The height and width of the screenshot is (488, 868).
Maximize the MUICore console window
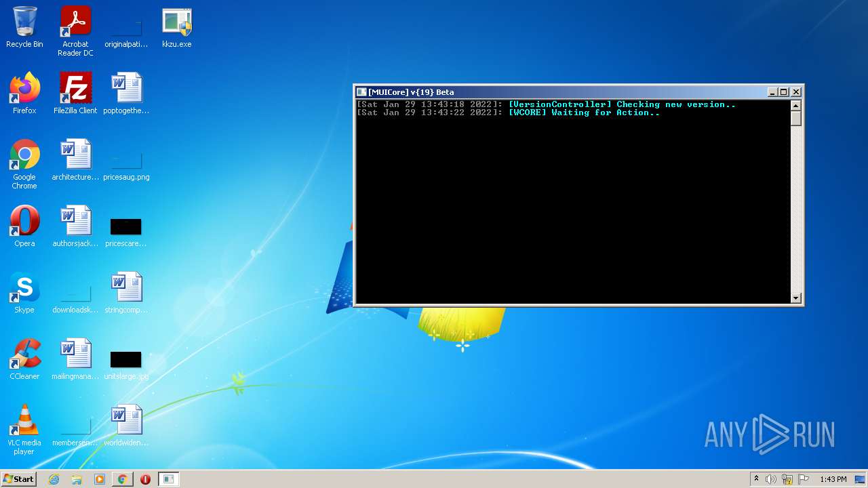[x=783, y=92]
